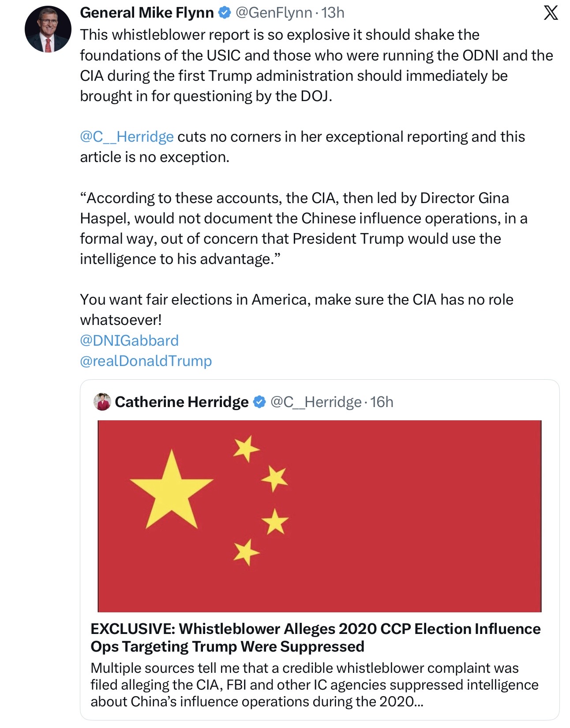Click the article summary starting "Multiple sources"
The width and height of the screenshot is (570, 728).
[x=314, y=684]
